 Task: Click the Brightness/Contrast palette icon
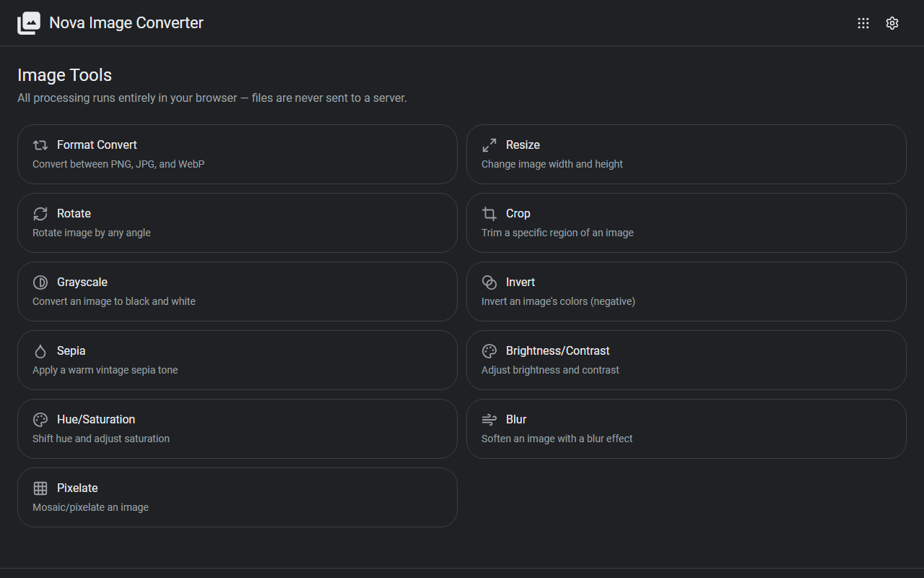pos(489,351)
